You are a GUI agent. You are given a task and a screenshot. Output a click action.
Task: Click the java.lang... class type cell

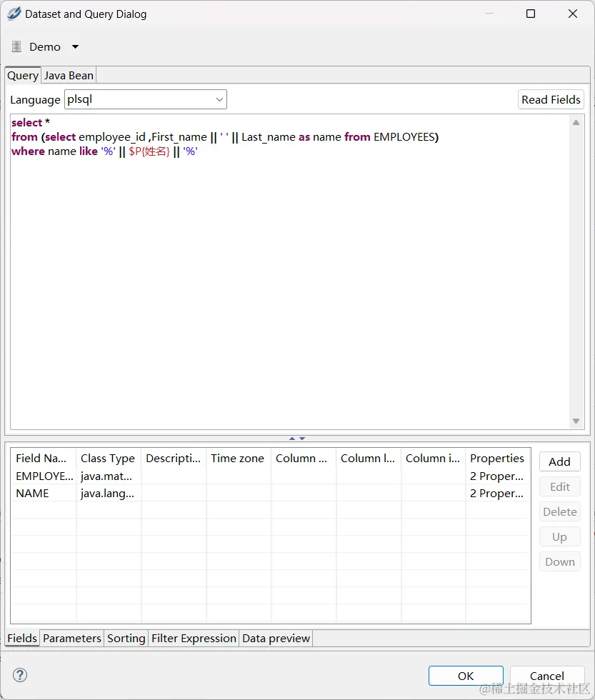click(108, 494)
